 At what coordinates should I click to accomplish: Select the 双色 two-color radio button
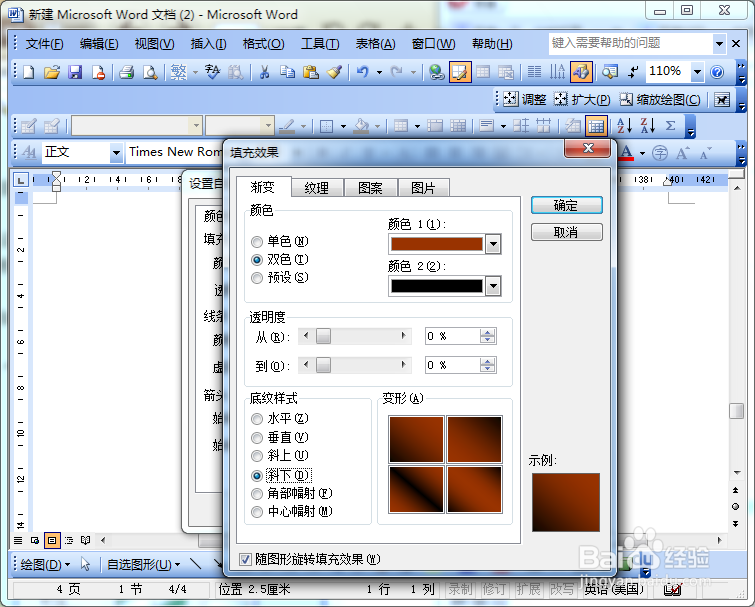click(x=257, y=260)
